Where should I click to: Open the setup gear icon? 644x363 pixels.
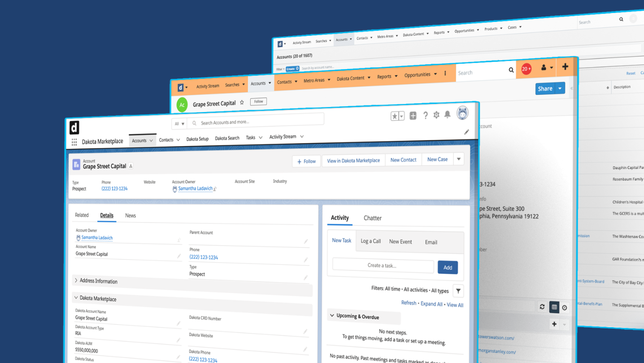pyautogui.click(x=436, y=115)
